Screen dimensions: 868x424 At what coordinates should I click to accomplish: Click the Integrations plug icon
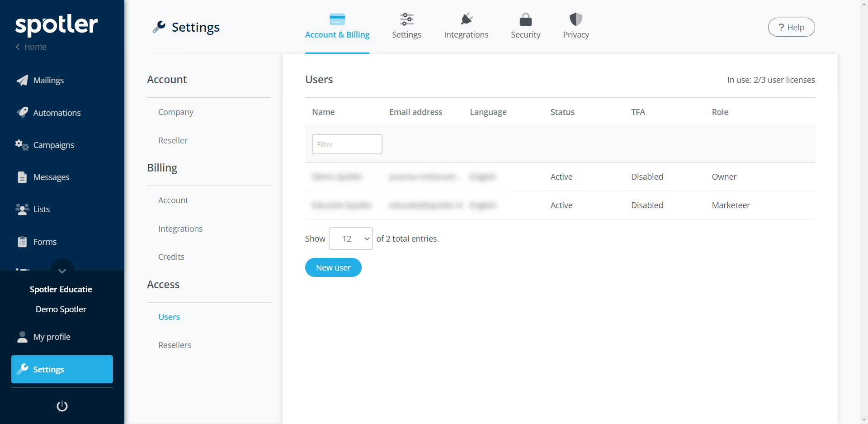coord(466,19)
